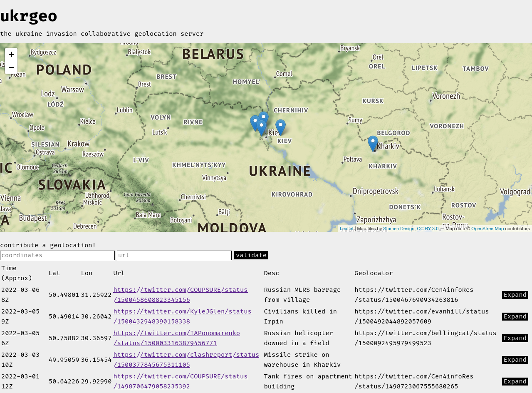
Task: Click the 'Lon' column header
Action: pyautogui.click(x=87, y=273)
